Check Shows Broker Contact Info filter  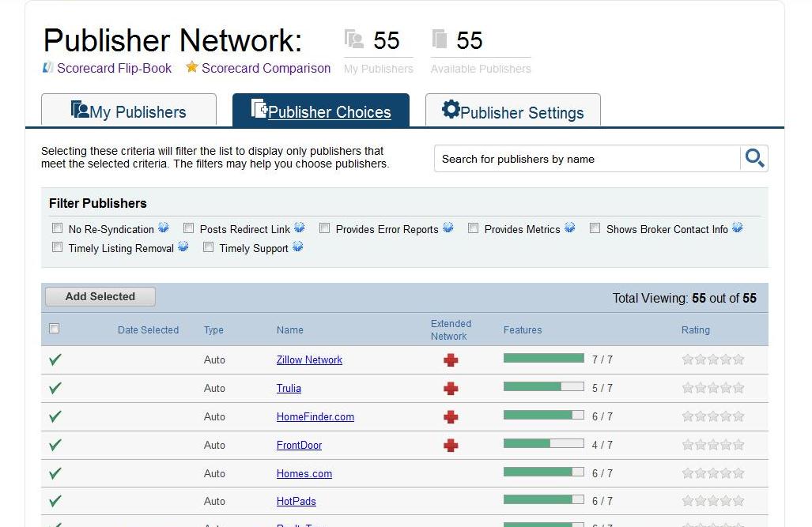point(595,228)
